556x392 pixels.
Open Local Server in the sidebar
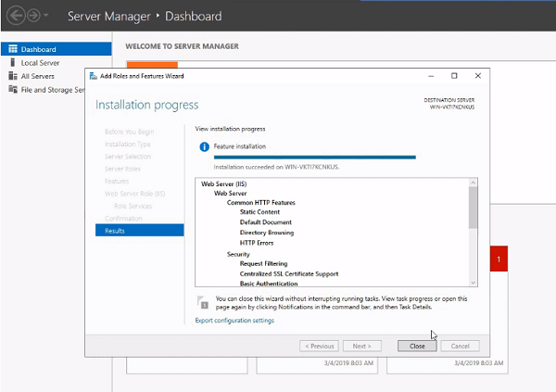click(x=40, y=63)
